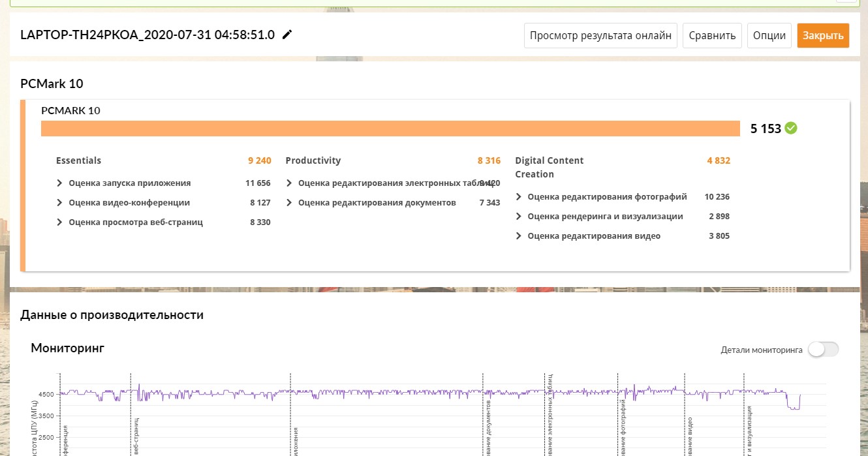Click the app launch score 11 656
Image resolution: width=868 pixels, height=456 pixels.
point(258,183)
